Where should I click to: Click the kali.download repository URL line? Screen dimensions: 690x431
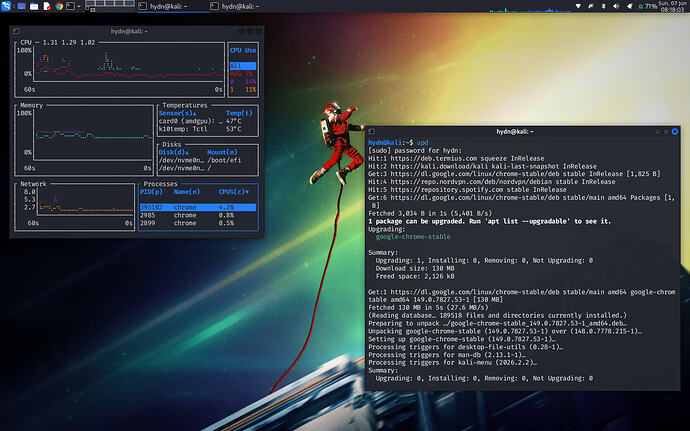483,166
